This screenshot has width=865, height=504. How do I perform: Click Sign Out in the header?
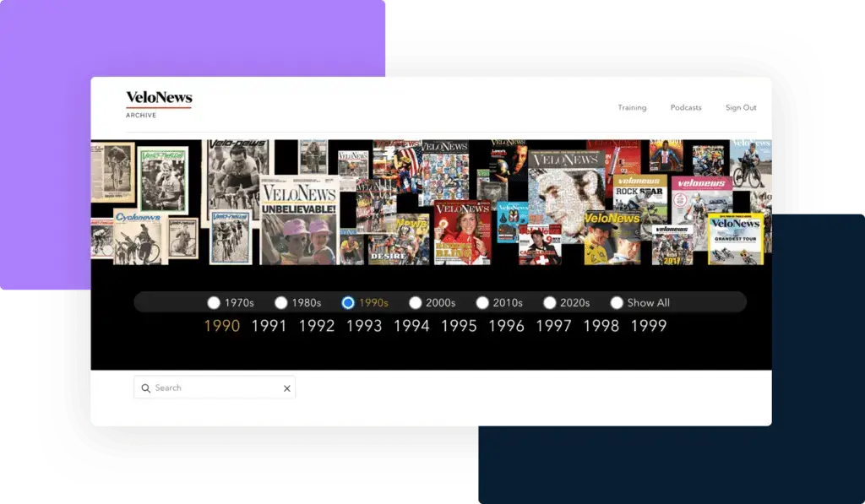pyautogui.click(x=741, y=107)
